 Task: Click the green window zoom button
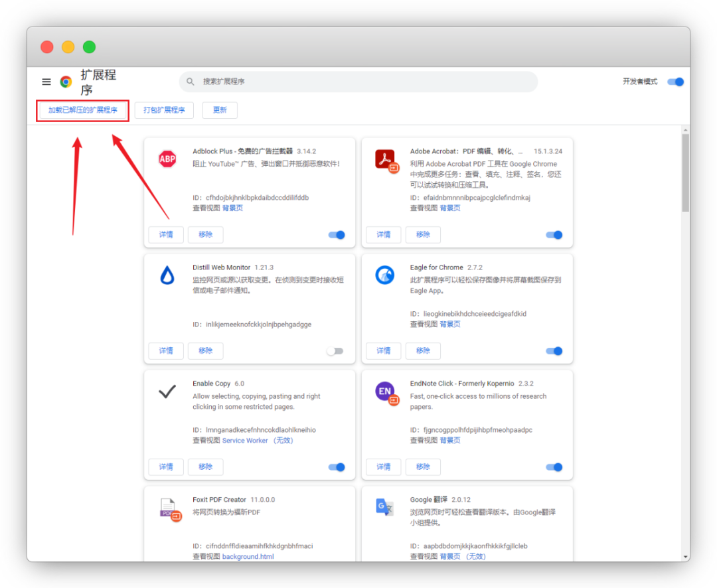pos(89,46)
